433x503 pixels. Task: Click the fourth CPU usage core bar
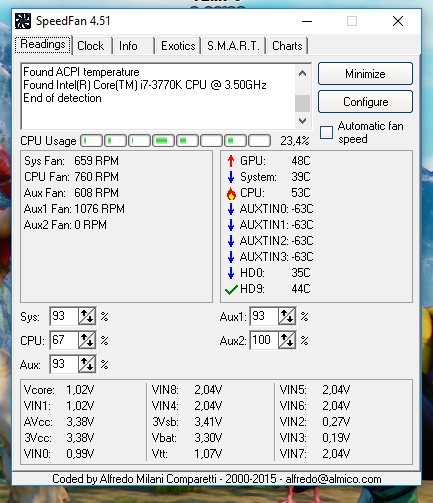click(163, 141)
